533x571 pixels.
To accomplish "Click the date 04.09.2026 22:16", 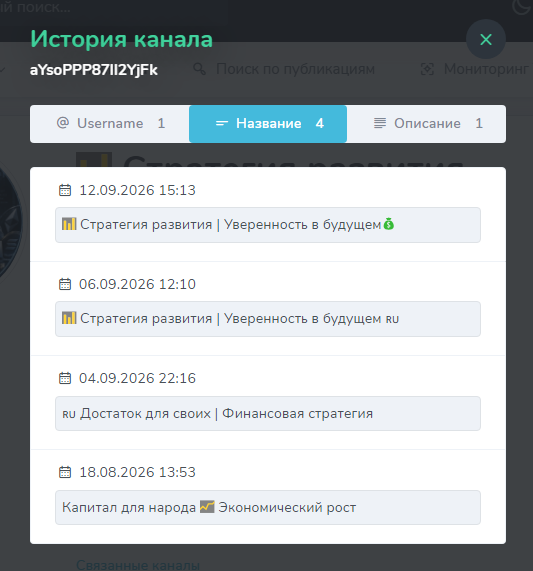I will 137,378.
